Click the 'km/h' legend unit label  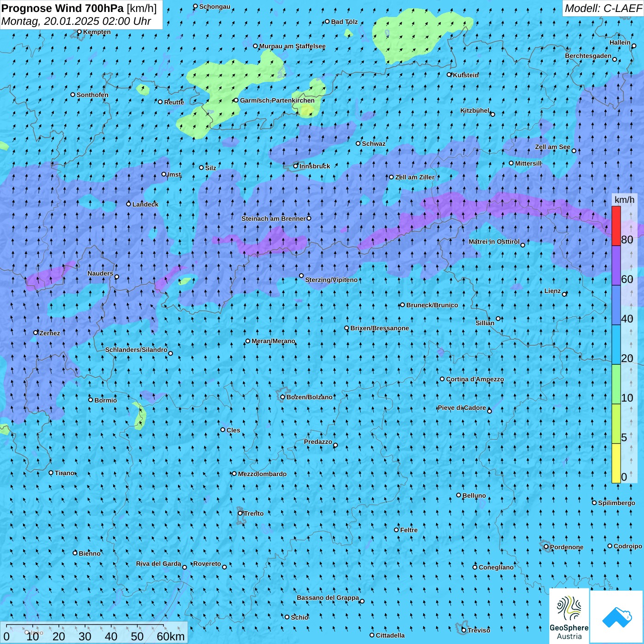tap(624, 200)
